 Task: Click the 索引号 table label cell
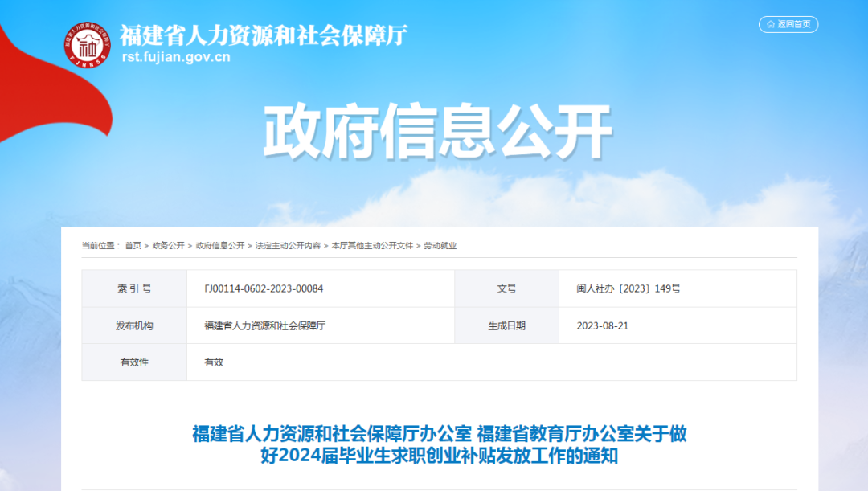tap(133, 288)
